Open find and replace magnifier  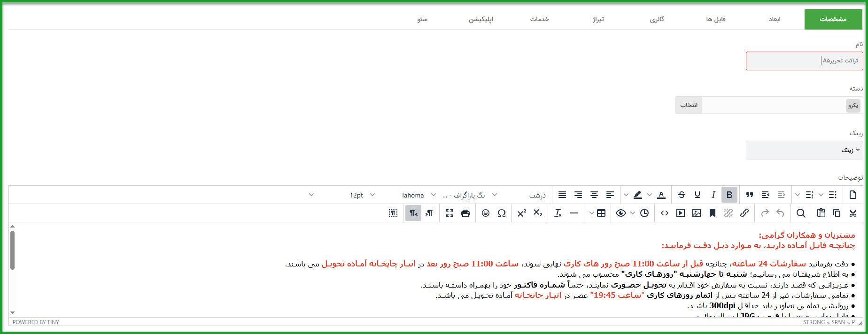click(x=801, y=213)
